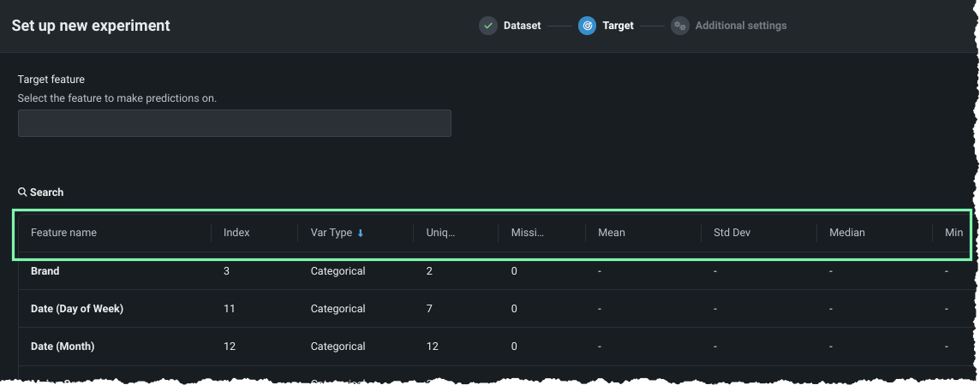
Task: Select the Brand feature row
Action: tap(45, 271)
